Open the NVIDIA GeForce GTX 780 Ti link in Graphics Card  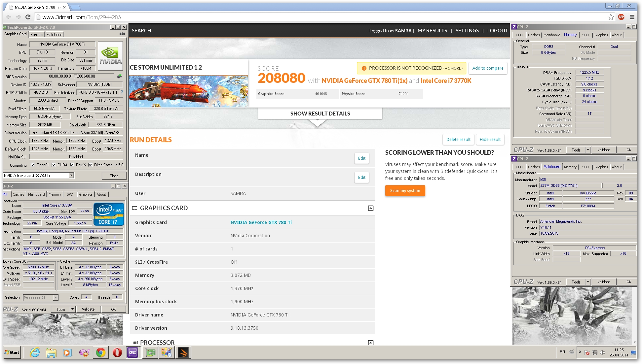261,222
